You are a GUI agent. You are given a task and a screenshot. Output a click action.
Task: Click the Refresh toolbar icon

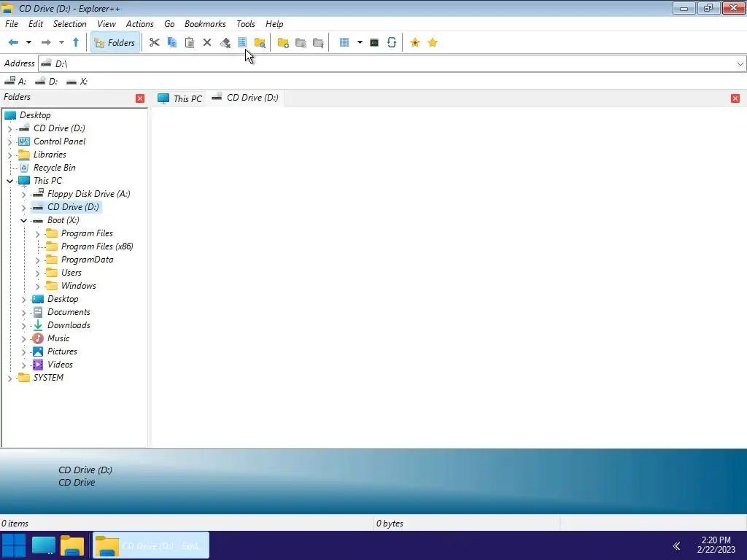pyautogui.click(x=392, y=43)
